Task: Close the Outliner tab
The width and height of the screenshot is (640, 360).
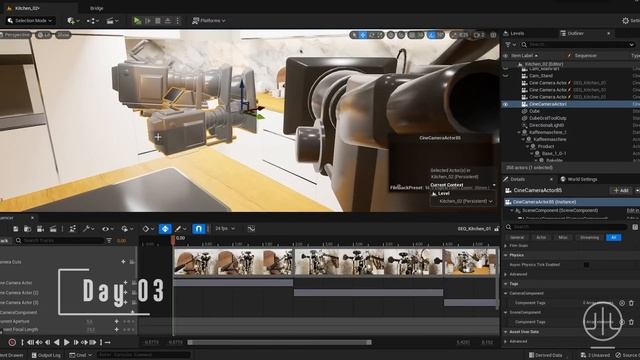Action: click(x=609, y=33)
